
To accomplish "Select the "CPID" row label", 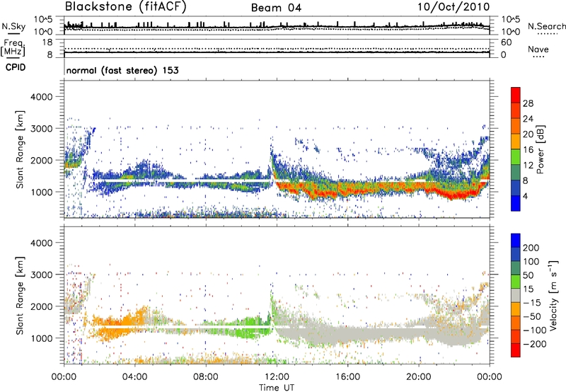I will click(x=16, y=67).
